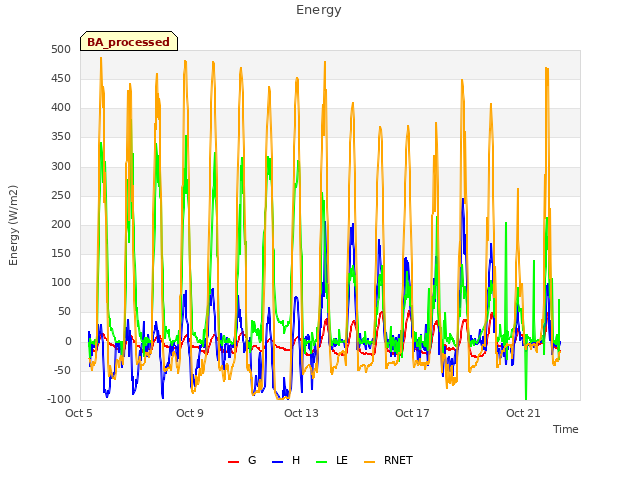
Task: Toggle the LE series legend entry
Action: click(x=332, y=460)
